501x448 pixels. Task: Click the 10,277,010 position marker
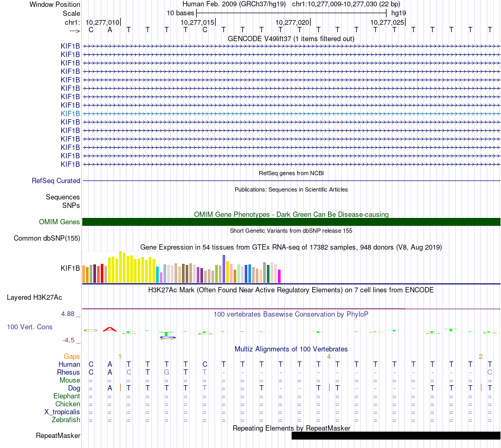tap(102, 22)
